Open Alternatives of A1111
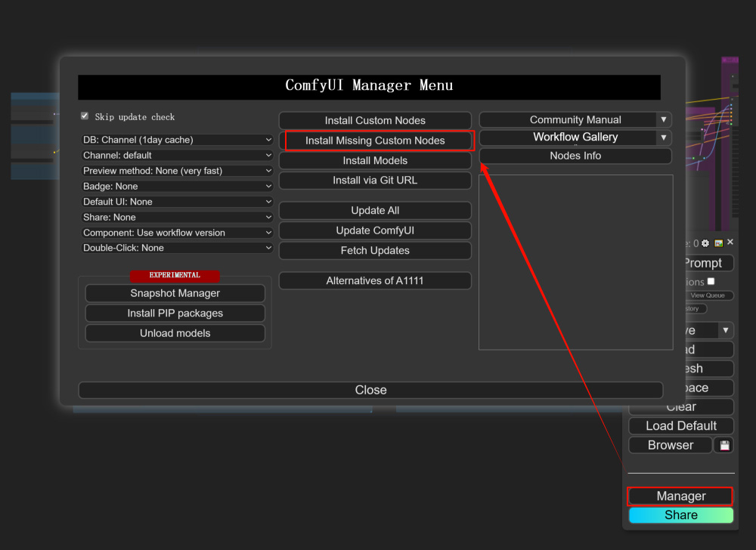The width and height of the screenshot is (756, 550). click(x=375, y=280)
